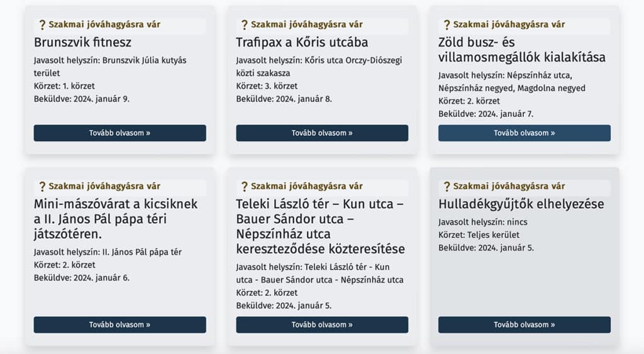644x354 pixels.
Task: Click 'Zöld busz- és villamosmegállók kialakítása' heading
Action: pos(521,50)
